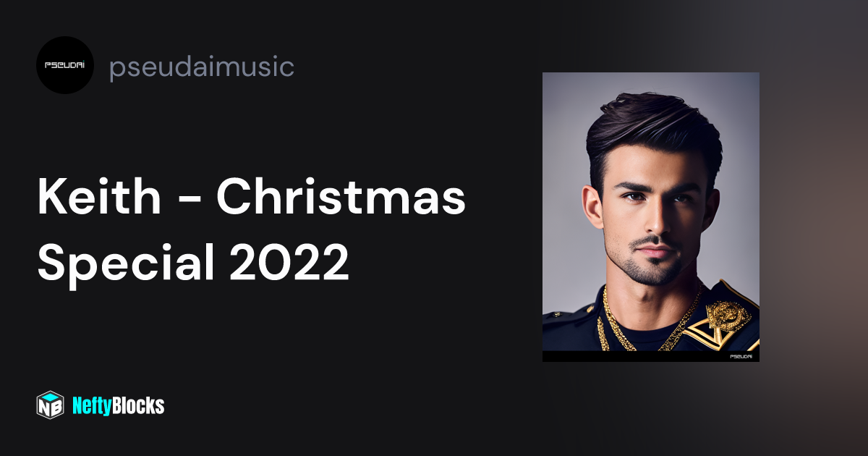Open the pseudaimusic creator name
868x456 pixels.
(x=202, y=67)
